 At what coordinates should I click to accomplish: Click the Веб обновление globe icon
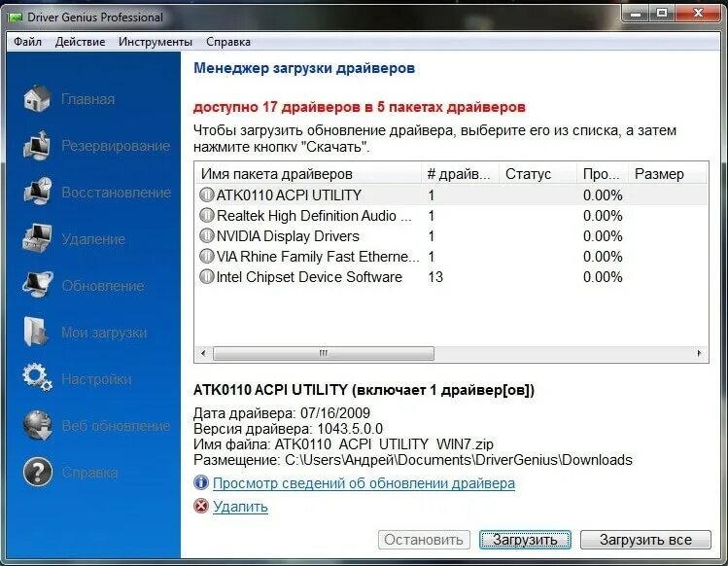coord(38,425)
